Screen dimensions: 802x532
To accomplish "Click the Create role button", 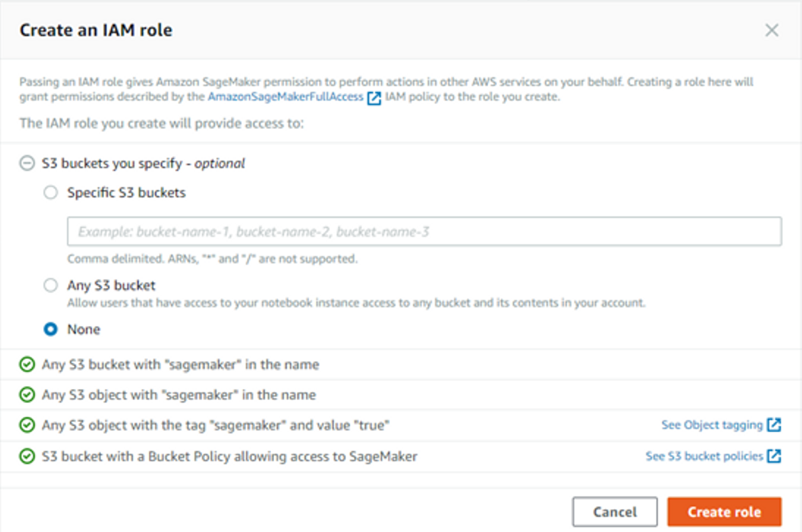I will coord(724,512).
